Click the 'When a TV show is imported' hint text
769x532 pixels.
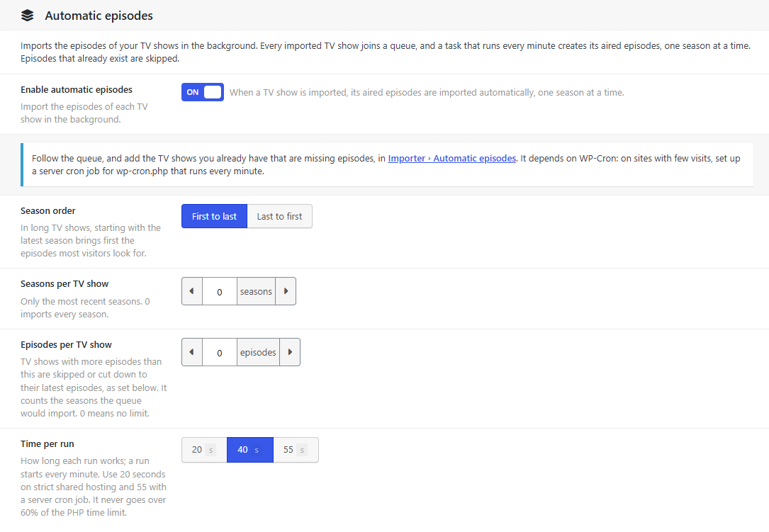427,92
